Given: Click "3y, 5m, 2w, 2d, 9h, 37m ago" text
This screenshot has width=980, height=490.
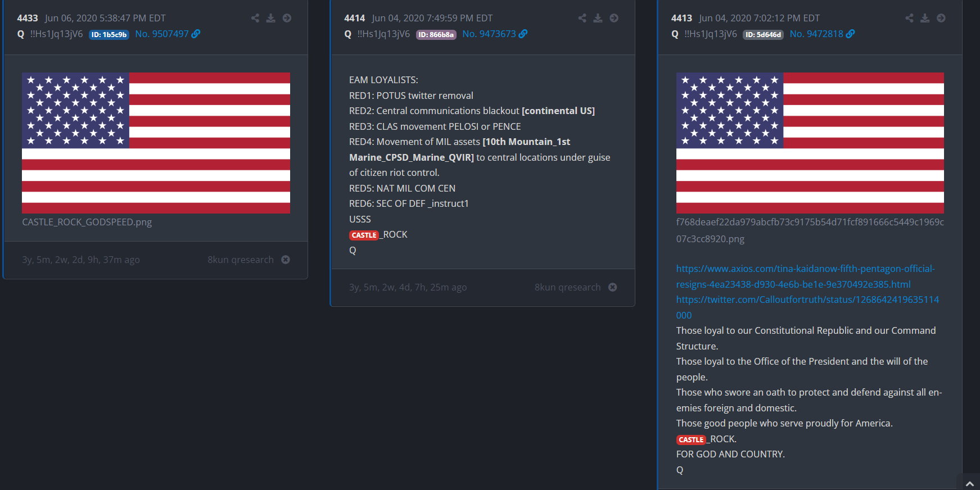Looking at the screenshot, I should 81,260.
